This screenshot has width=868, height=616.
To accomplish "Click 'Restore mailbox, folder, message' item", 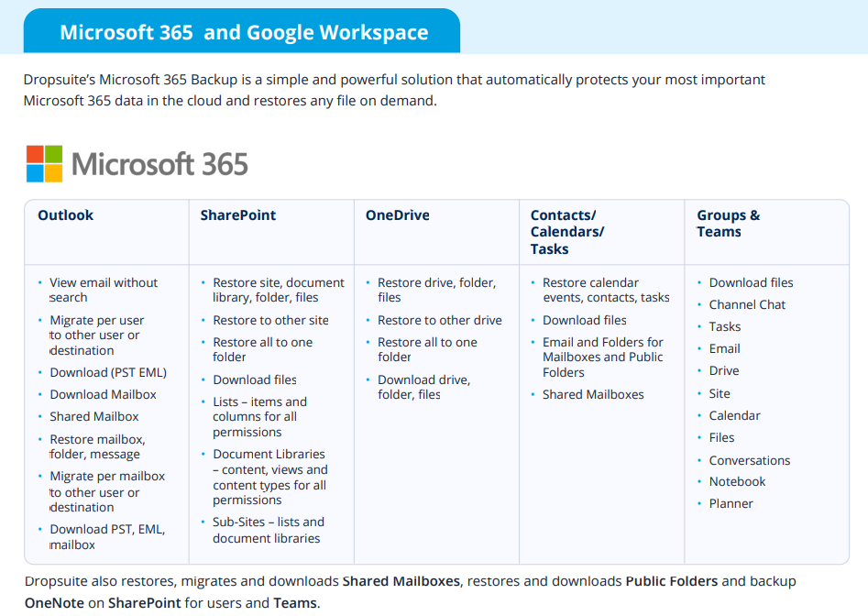I will (x=97, y=446).
